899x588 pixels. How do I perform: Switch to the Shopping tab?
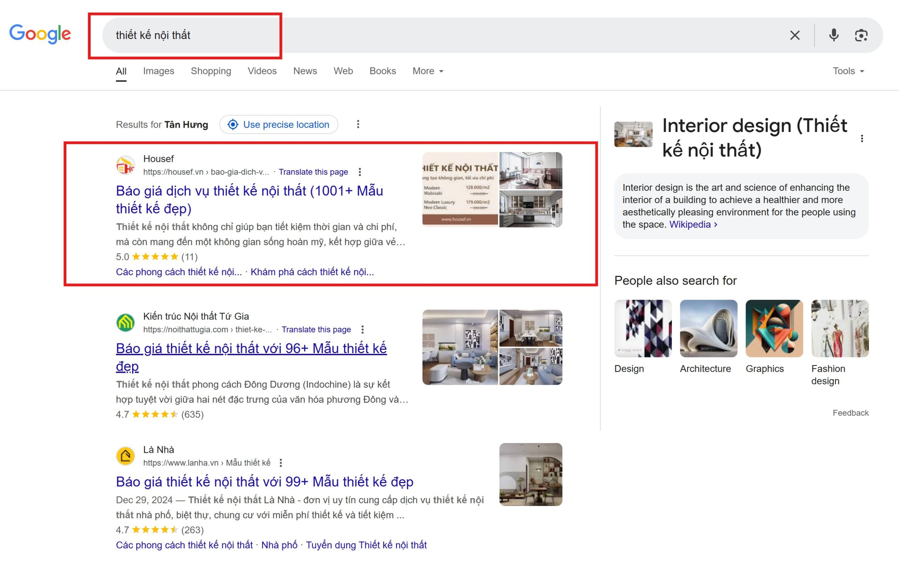point(211,71)
